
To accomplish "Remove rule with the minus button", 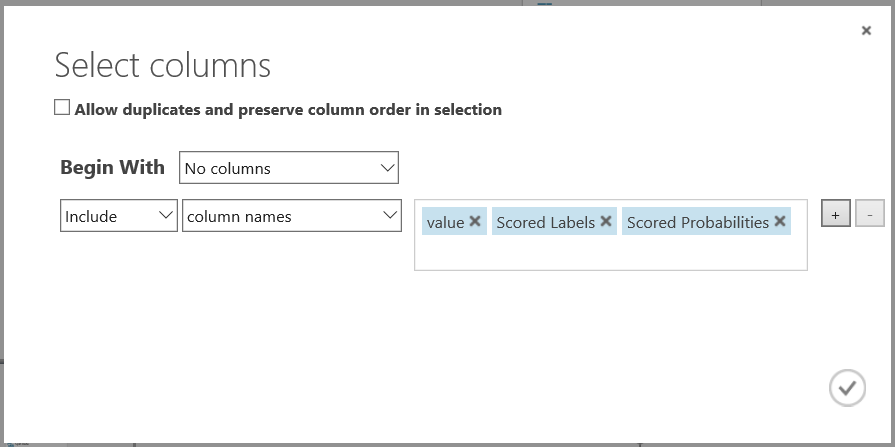I will [870, 213].
